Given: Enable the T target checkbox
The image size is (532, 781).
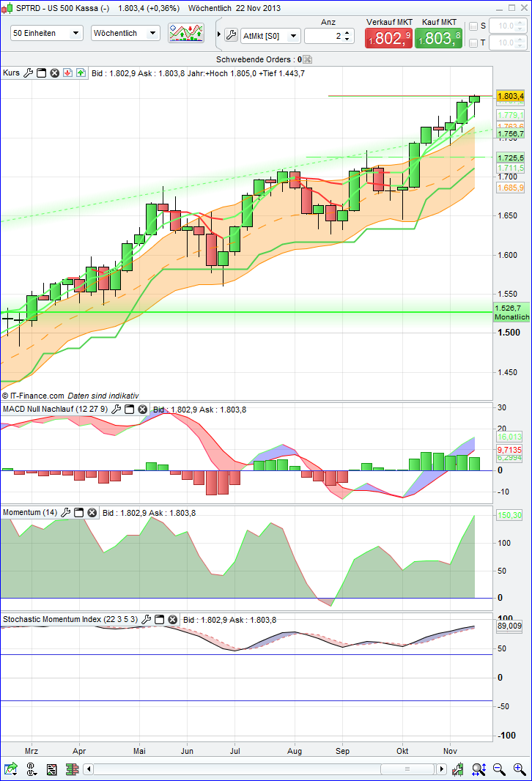Looking at the screenshot, I should click(x=473, y=43).
